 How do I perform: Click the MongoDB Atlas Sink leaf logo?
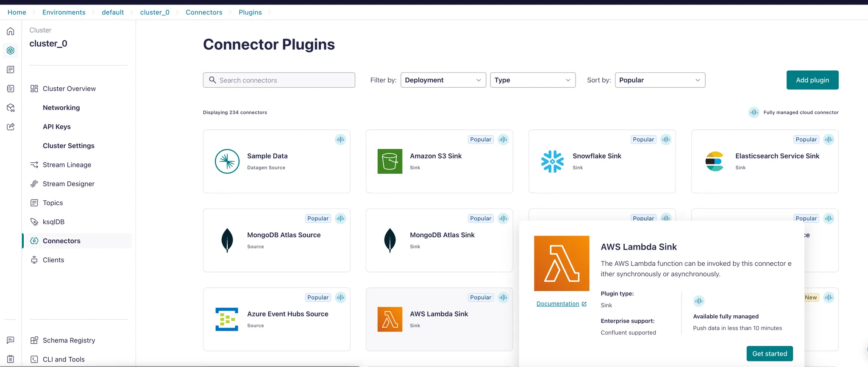pos(390,240)
